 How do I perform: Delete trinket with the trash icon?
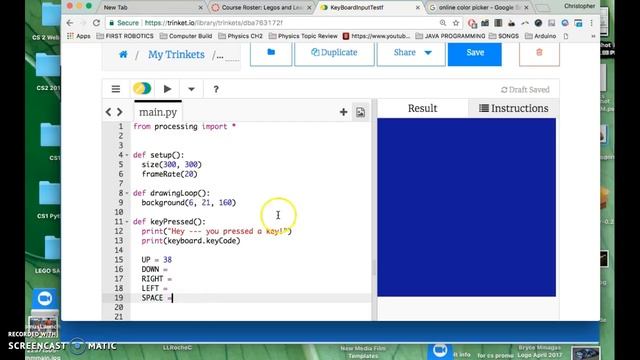tap(539, 53)
